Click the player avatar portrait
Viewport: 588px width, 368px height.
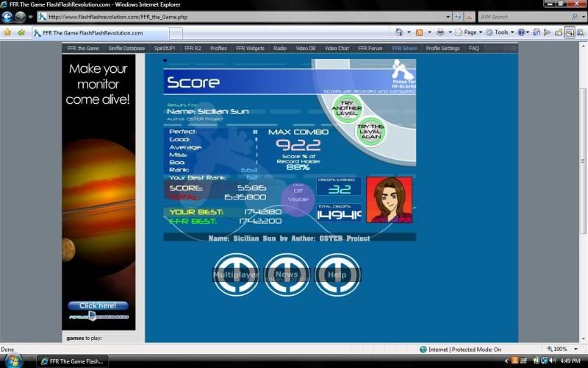(389, 199)
